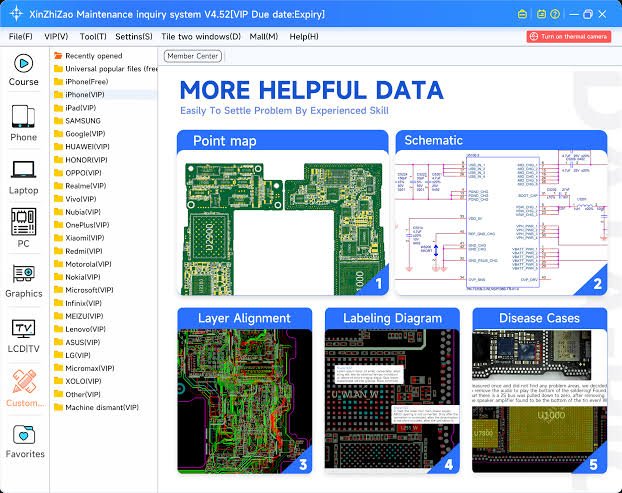Viewport: 622px width, 493px height.
Task: Turn on thermal camera
Action: (568, 36)
